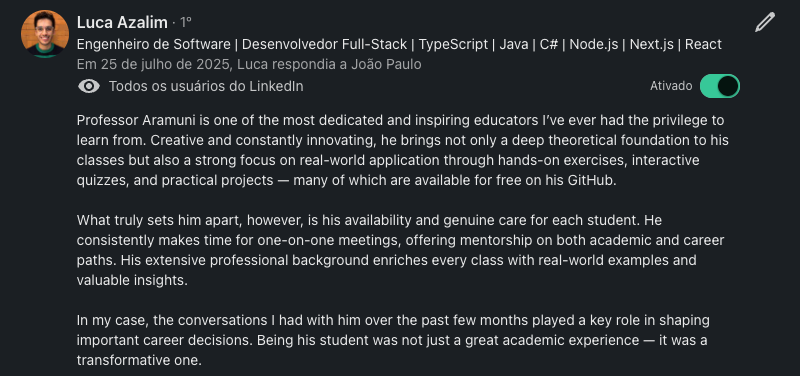Viewport: 800px width, 376px height.
Task: Click the "Engenheiro de Software" headline text
Action: (x=154, y=44)
